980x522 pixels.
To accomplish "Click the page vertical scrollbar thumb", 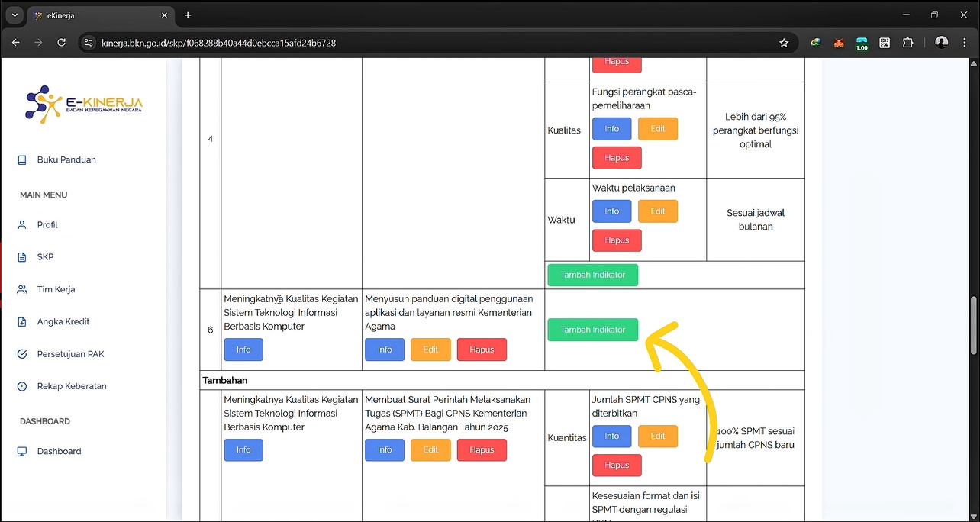I will coord(973,325).
